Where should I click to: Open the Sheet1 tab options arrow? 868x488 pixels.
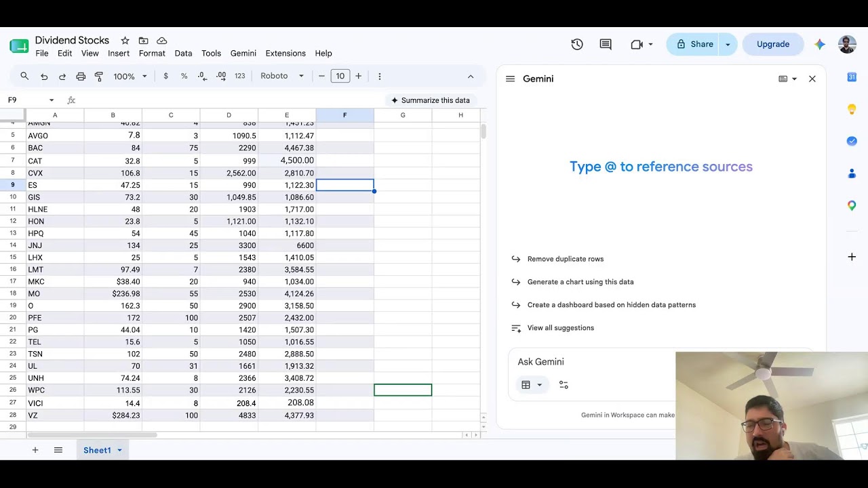[x=119, y=450]
